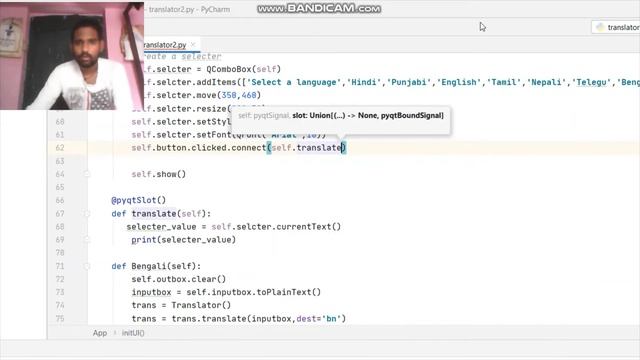Click the 'Hindi' string in addItems list
The height and width of the screenshot is (360, 640).
point(364,82)
